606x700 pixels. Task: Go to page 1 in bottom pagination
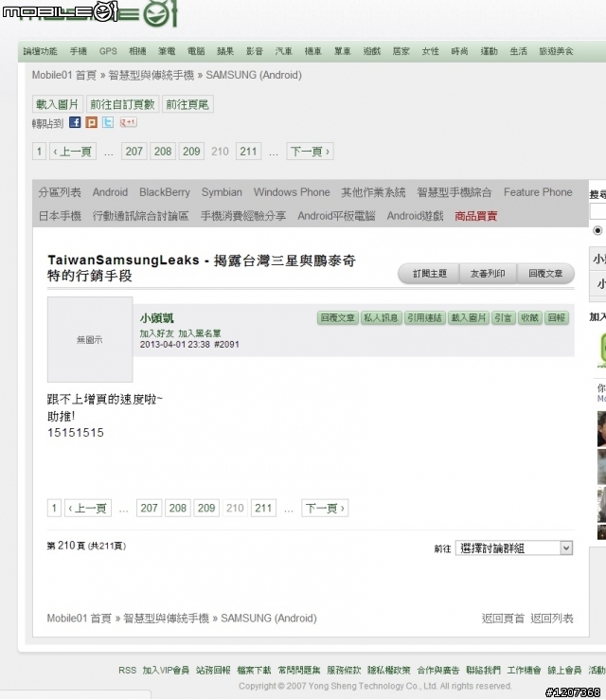click(54, 508)
